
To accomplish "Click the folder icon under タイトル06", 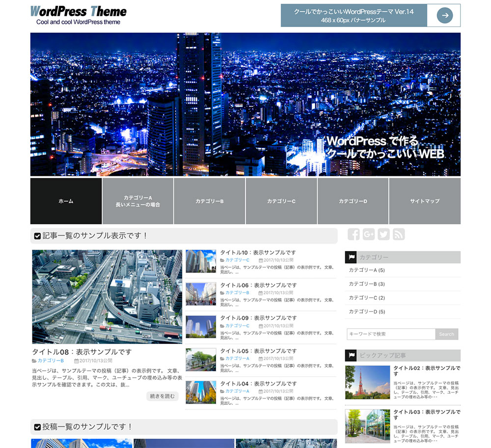I will (x=222, y=293).
